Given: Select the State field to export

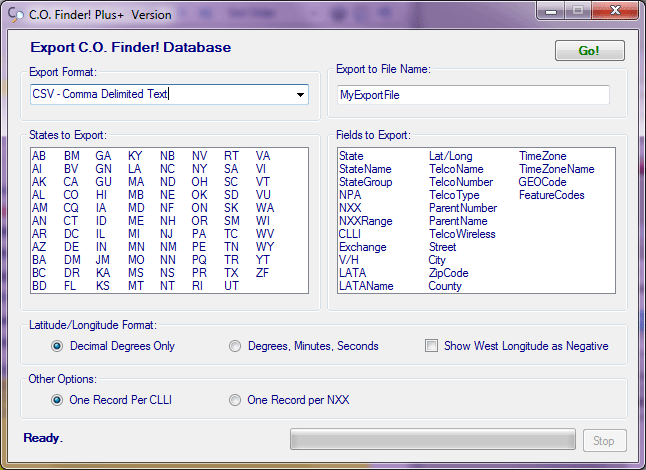Looking at the screenshot, I should (351, 156).
